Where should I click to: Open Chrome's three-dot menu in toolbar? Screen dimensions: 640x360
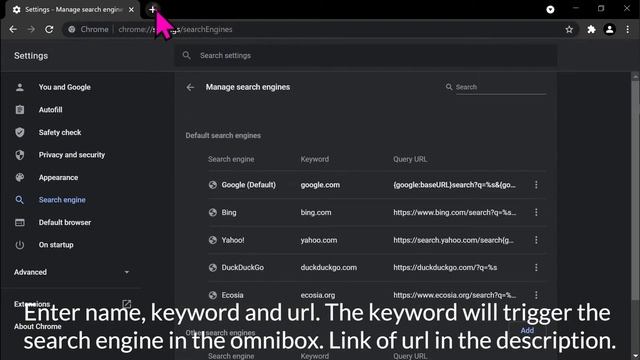click(628, 29)
